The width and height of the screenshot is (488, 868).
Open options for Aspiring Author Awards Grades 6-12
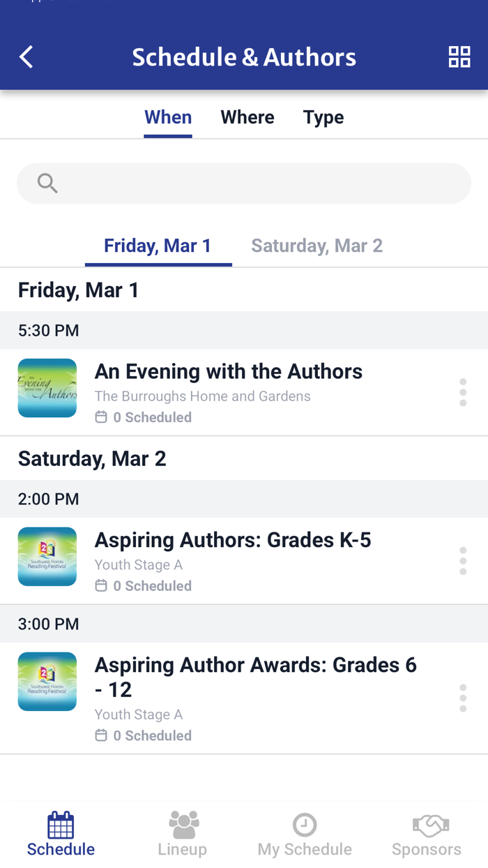tap(463, 698)
